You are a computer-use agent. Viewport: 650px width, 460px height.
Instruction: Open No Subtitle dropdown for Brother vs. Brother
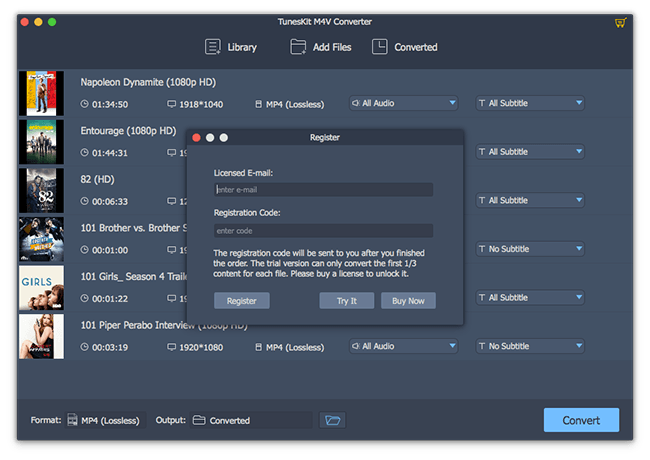tap(530, 249)
